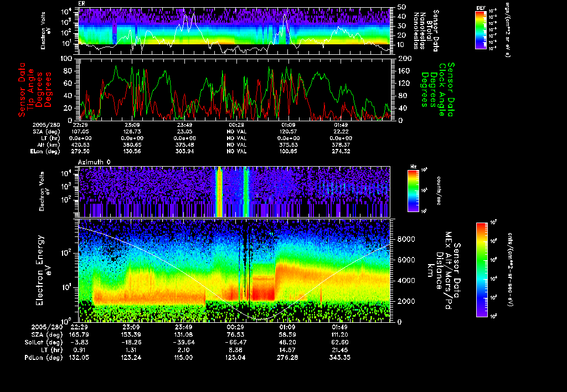
Task: Click the 6000 km distance axis tick
Action: click(406, 260)
